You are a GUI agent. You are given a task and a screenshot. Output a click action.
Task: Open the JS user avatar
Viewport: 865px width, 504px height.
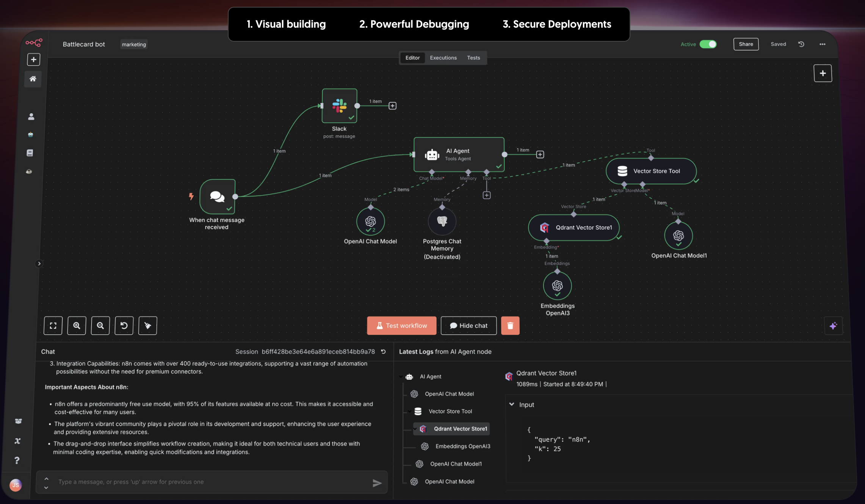[16, 485]
